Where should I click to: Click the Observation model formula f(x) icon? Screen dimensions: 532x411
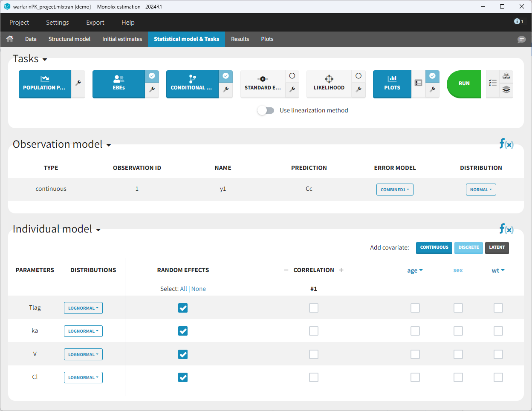click(506, 144)
